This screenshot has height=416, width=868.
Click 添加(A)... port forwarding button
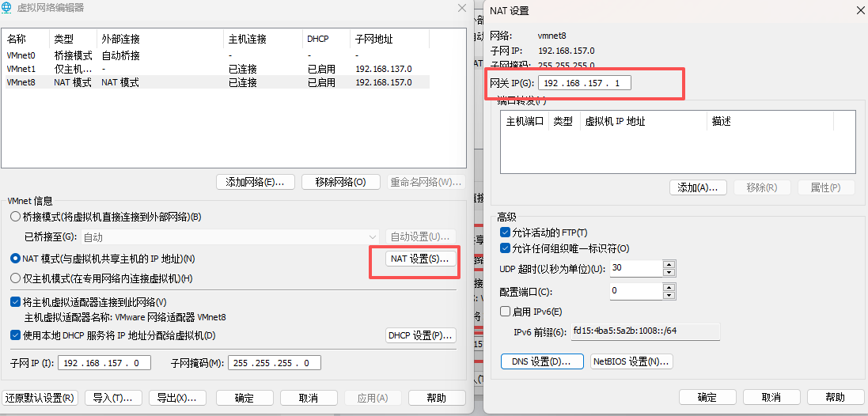698,187
